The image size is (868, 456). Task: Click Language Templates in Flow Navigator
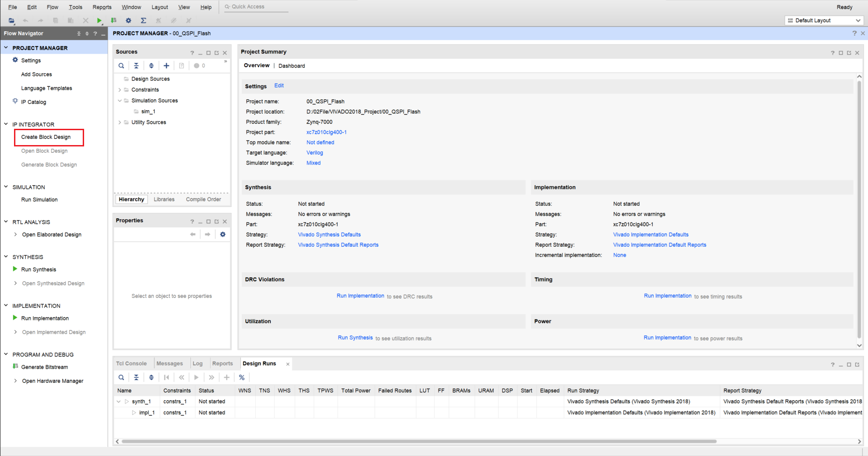click(47, 88)
